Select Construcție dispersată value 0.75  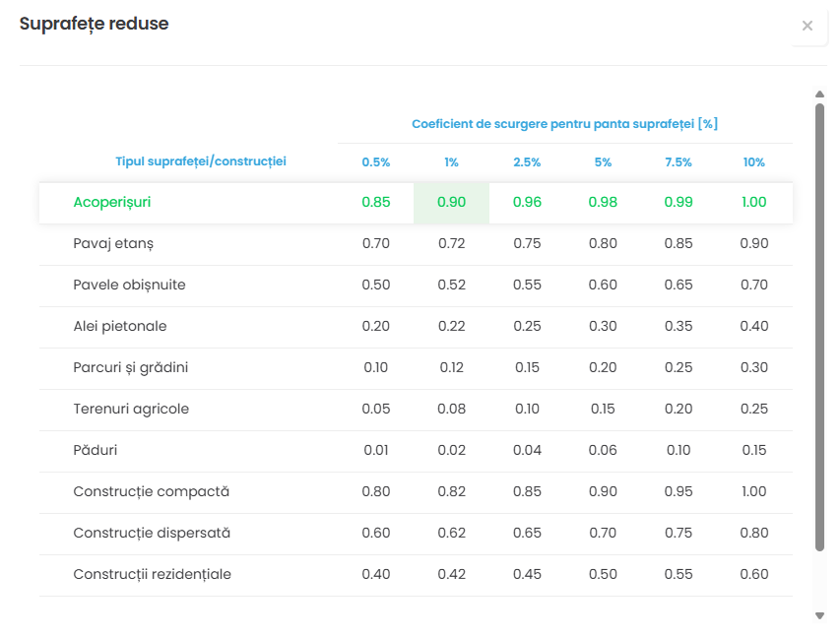678,533
